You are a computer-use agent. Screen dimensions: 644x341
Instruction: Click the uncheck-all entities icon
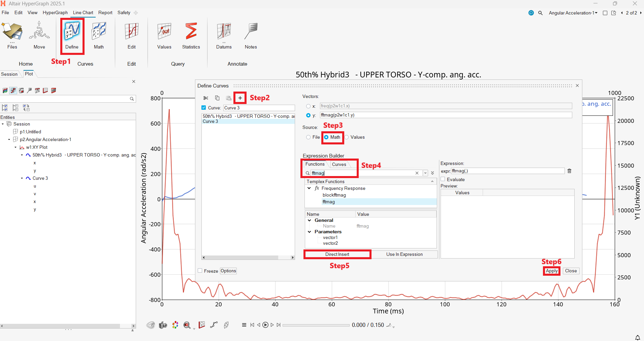pos(15,108)
